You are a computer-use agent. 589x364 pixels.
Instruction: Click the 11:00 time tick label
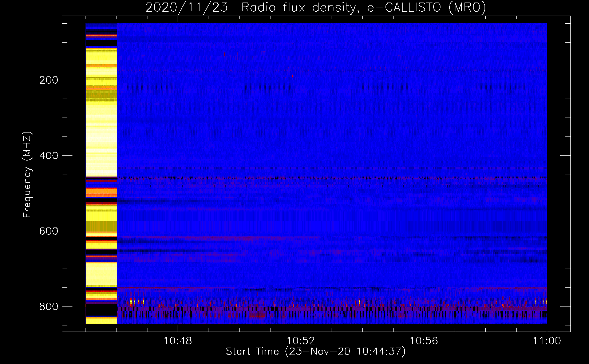(547, 341)
